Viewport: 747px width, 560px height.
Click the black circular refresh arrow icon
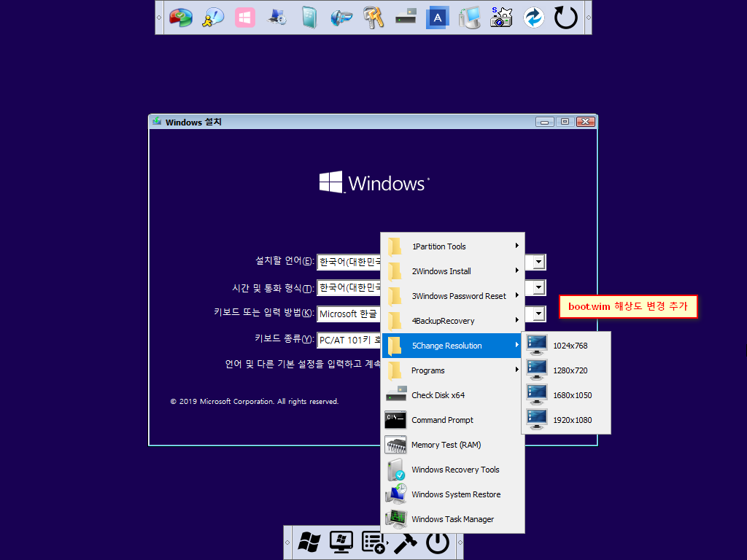click(x=566, y=18)
